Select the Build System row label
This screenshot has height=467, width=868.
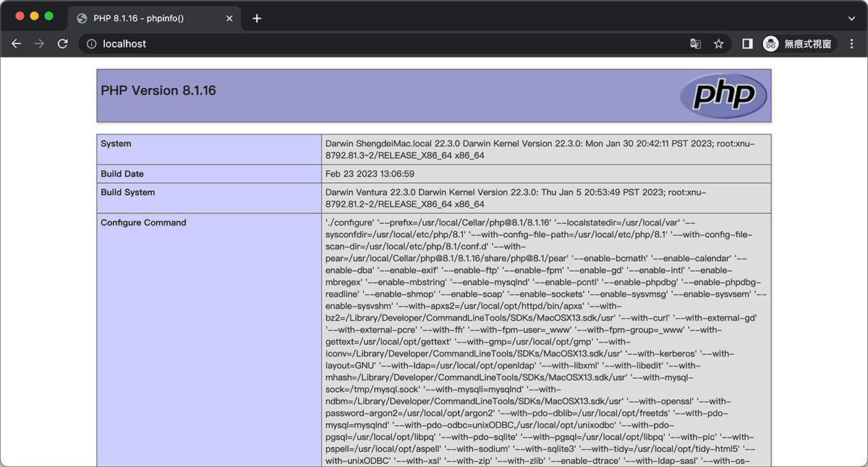127,193
